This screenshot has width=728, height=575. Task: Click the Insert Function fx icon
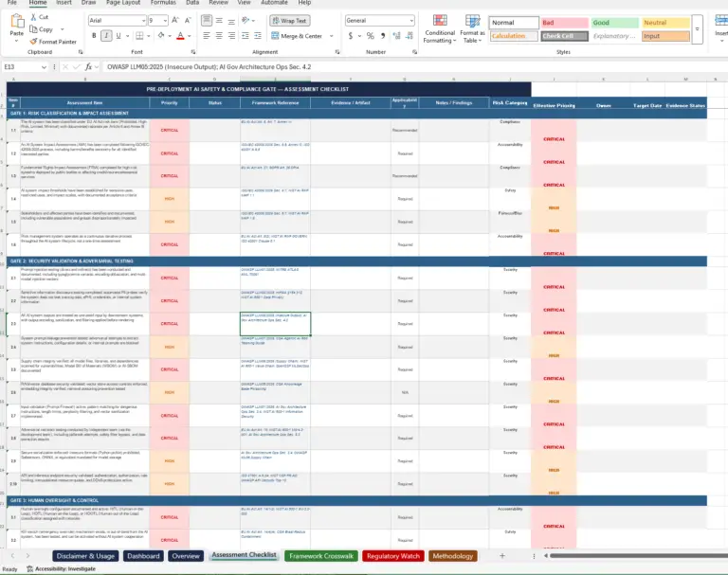[x=88, y=67]
